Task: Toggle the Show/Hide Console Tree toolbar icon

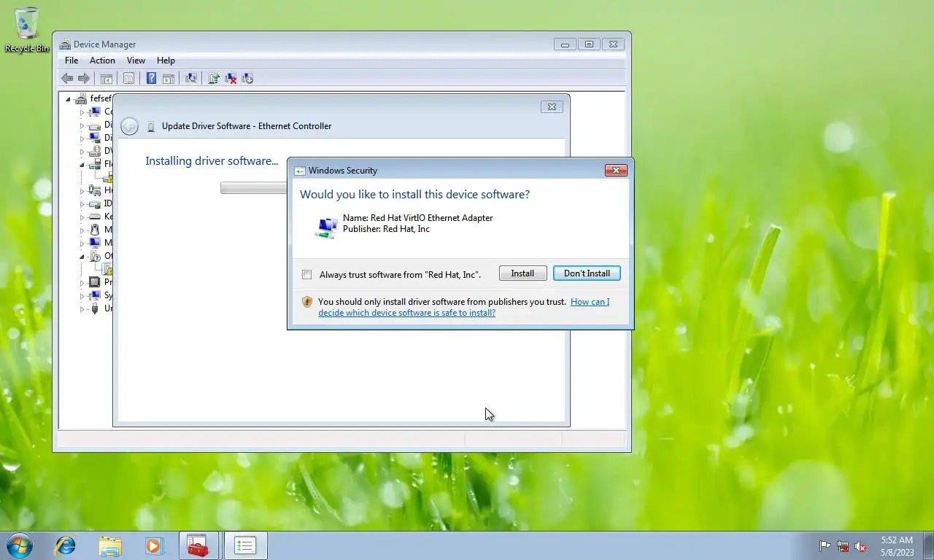Action: click(106, 79)
